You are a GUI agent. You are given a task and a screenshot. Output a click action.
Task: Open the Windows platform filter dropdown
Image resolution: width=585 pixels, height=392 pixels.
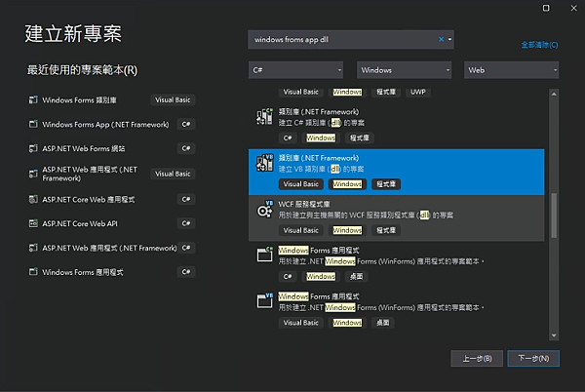[x=404, y=70]
